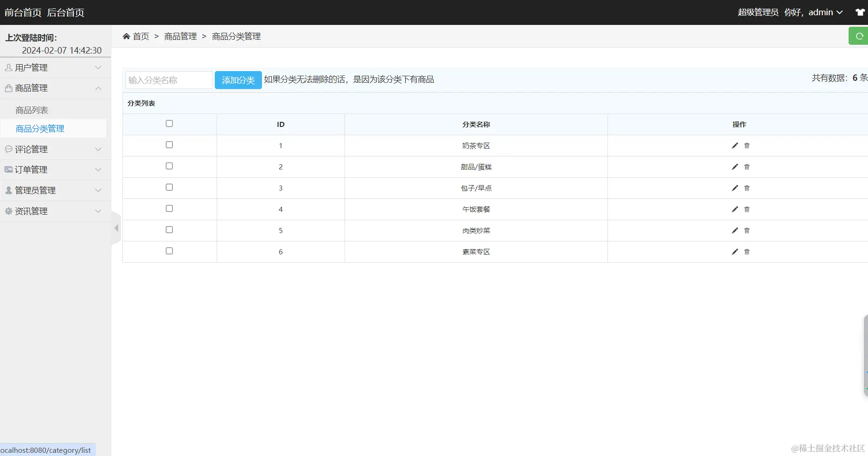
Task: Click 首页 in the breadcrumb
Action: pos(141,36)
